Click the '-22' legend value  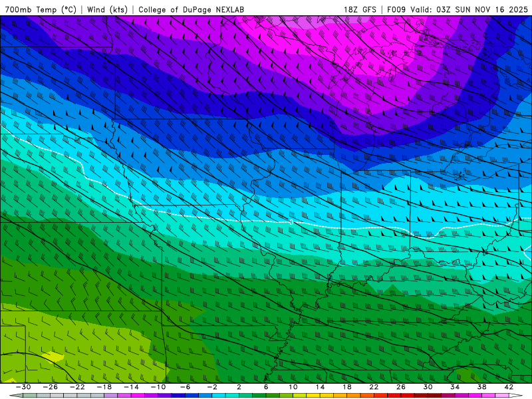point(77,387)
